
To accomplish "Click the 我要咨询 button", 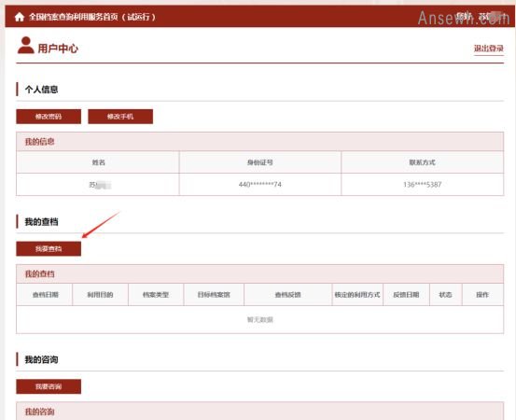I will (x=49, y=386).
